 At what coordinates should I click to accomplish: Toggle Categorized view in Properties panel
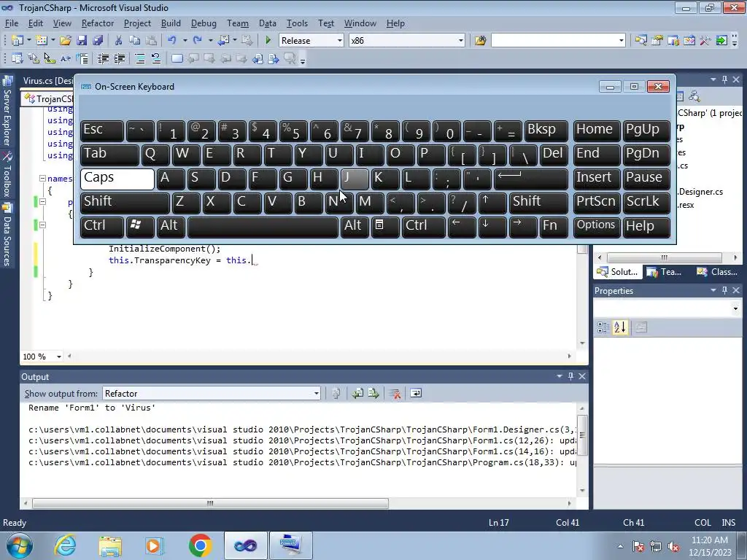pyautogui.click(x=603, y=327)
